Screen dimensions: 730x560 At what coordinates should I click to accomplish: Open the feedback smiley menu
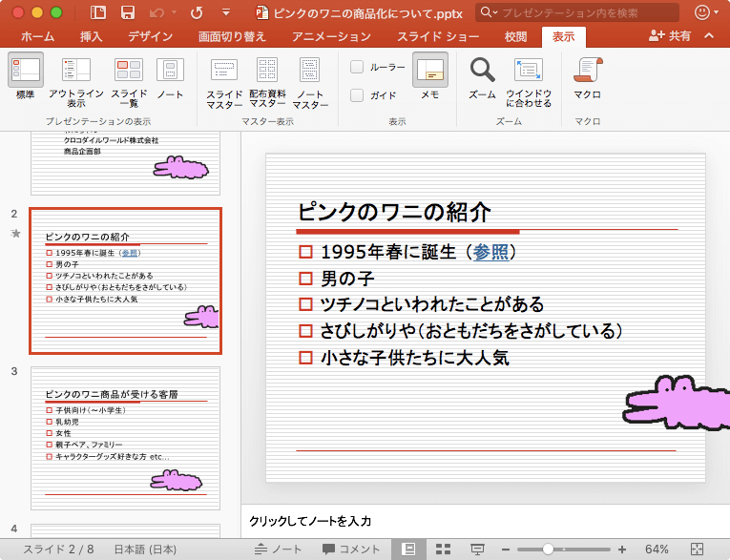pos(705,12)
